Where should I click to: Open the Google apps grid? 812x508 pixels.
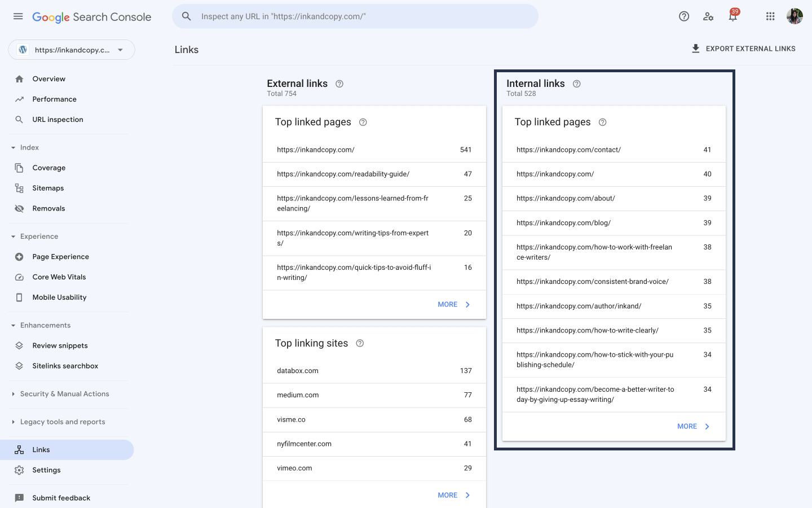770,16
